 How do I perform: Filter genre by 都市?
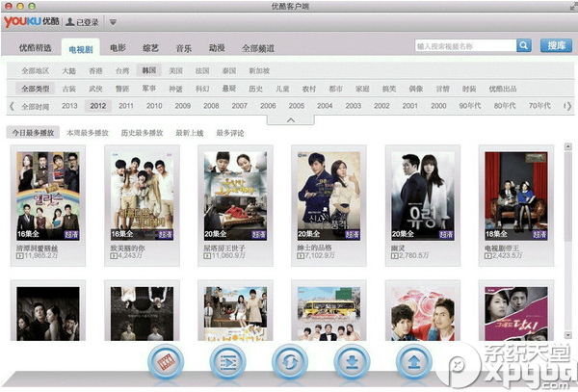click(336, 89)
